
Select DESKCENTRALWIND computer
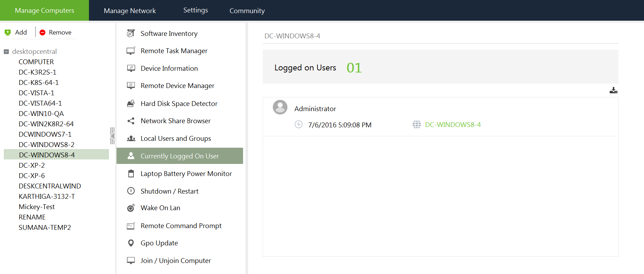(50, 186)
